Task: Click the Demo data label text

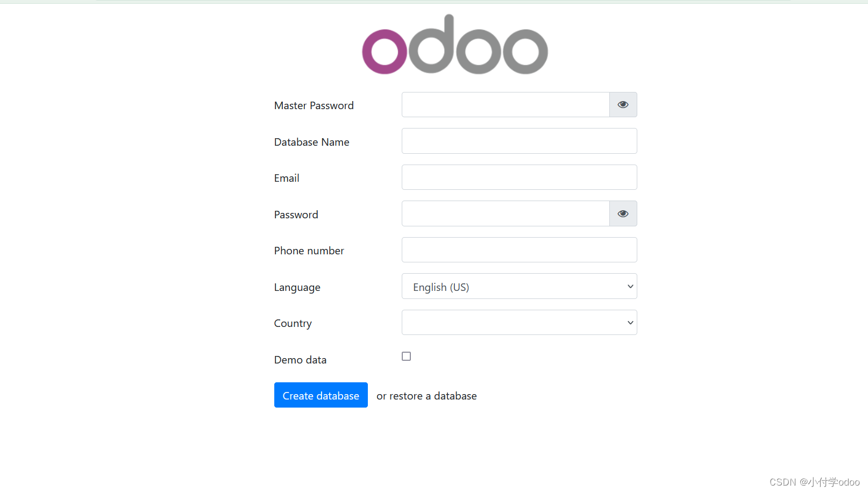Action: click(x=300, y=359)
